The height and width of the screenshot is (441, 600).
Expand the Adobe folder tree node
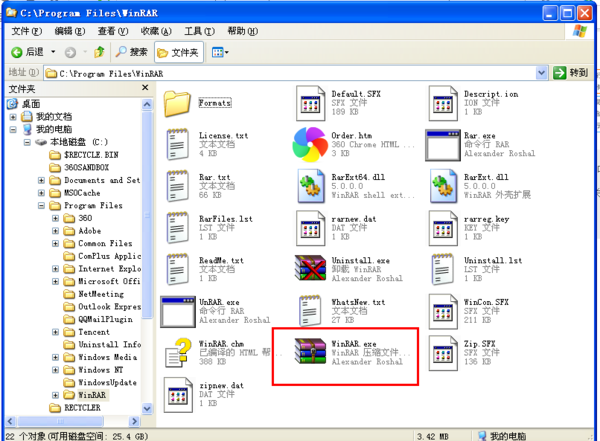pyautogui.click(x=55, y=231)
